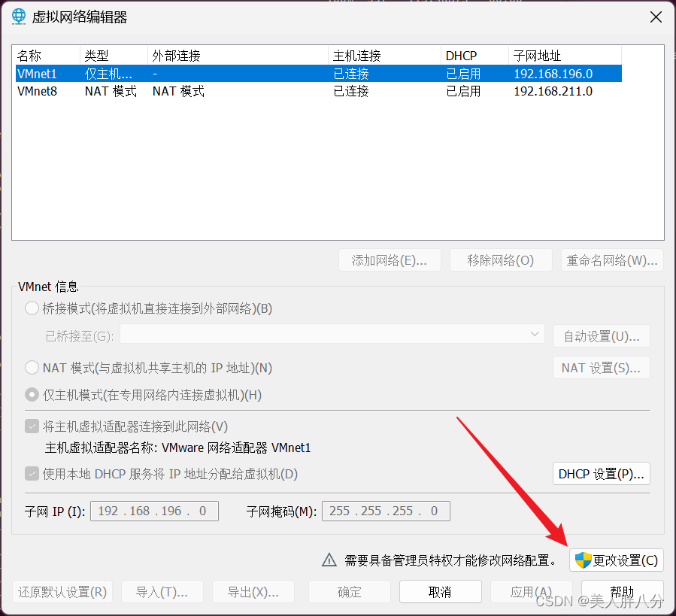
Task: Click 还原默认设置(R) button
Action: (x=62, y=592)
